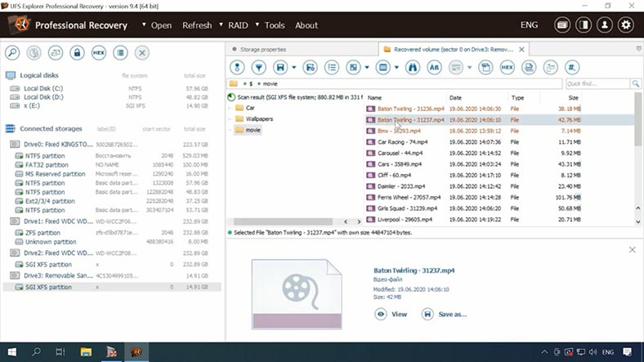Click the magnifier search icon in left toolbar
The height and width of the screenshot is (362, 644).
pos(12,52)
